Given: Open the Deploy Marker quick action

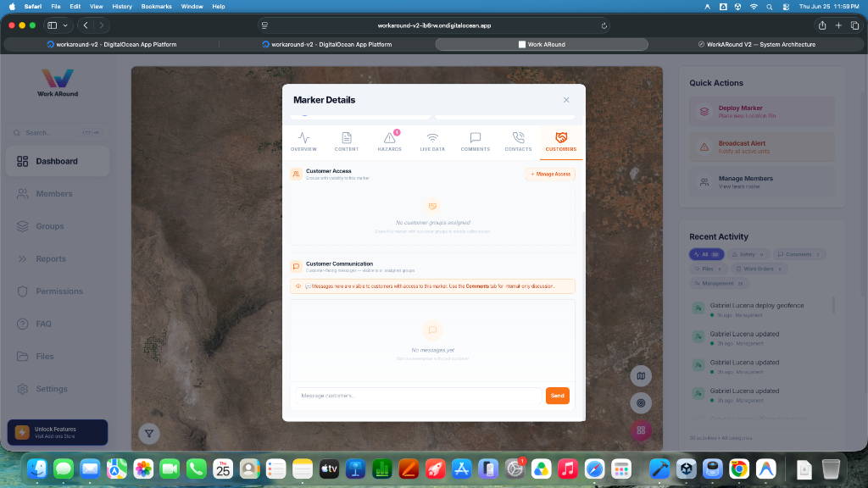Looking at the screenshot, I should [762, 112].
